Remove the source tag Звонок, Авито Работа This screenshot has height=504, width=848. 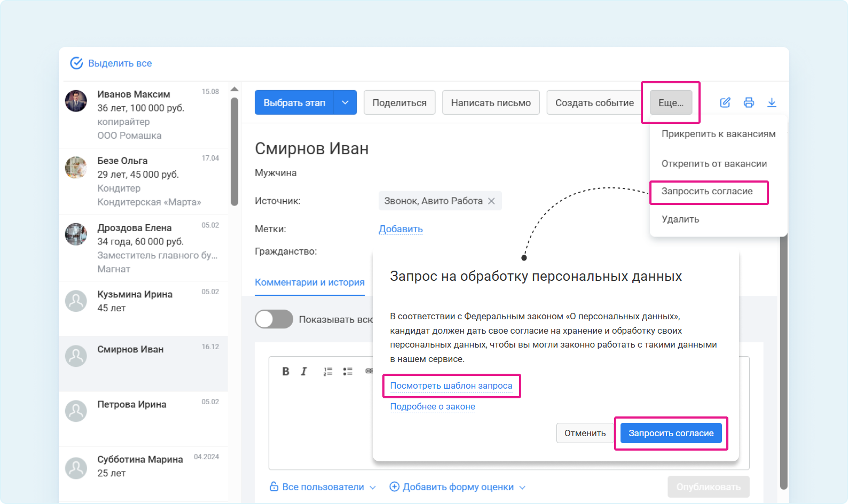[x=491, y=201]
